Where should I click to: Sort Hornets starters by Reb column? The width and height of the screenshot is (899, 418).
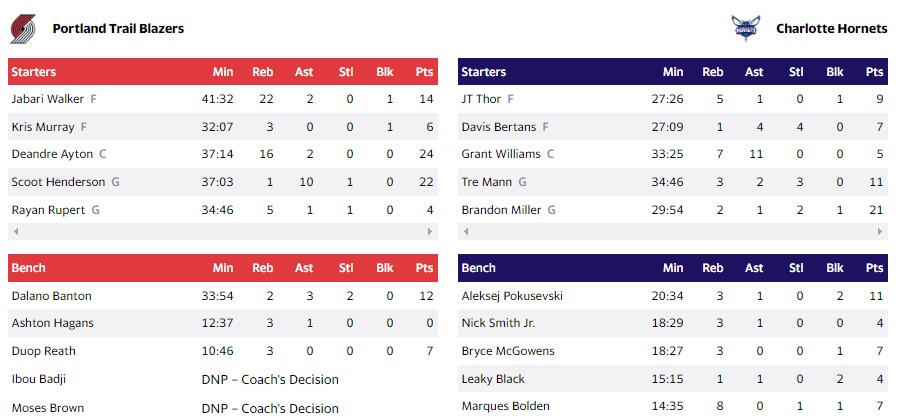[x=713, y=72]
